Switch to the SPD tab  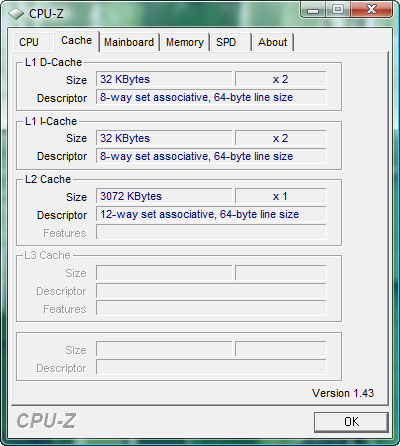(230, 42)
